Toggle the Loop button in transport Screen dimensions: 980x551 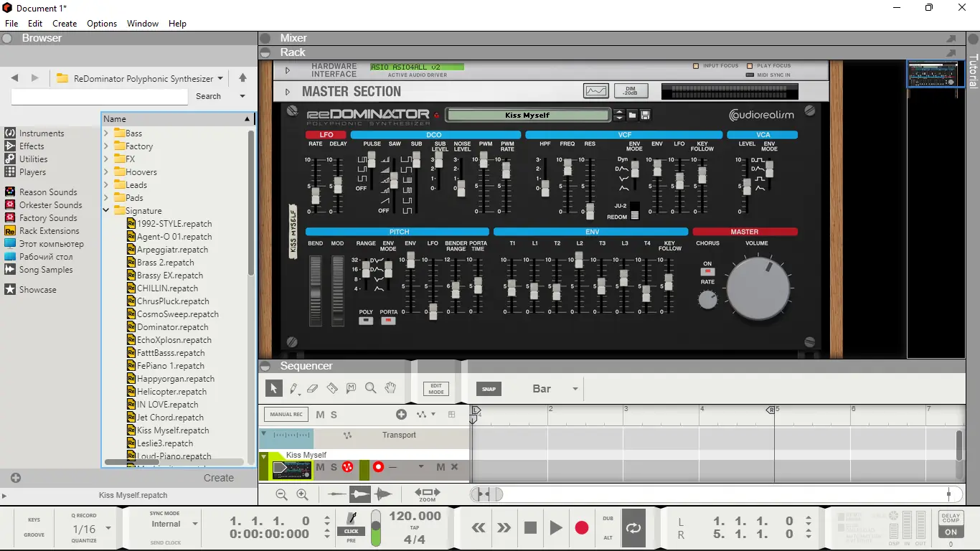coord(633,528)
